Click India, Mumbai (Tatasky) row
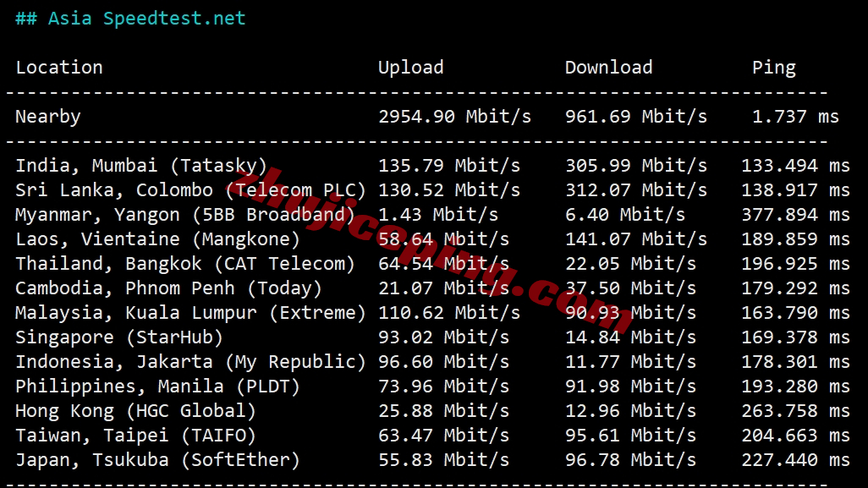868x488 pixels. point(432,166)
